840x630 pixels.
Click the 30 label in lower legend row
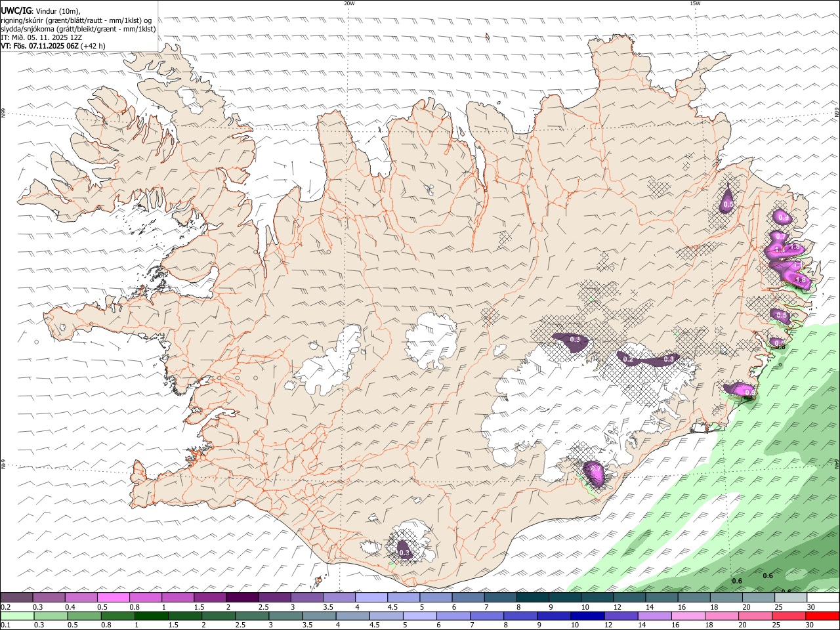tap(811, 625)
